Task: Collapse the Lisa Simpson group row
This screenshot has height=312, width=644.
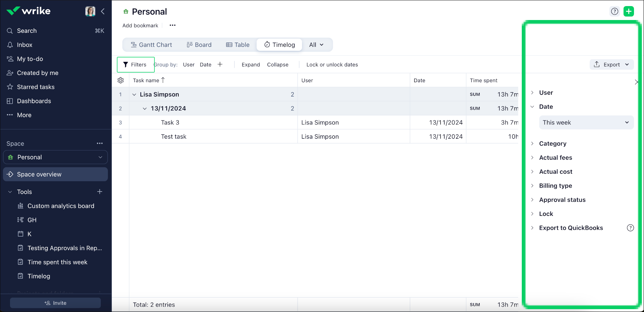Action: [x=134, y=95]
